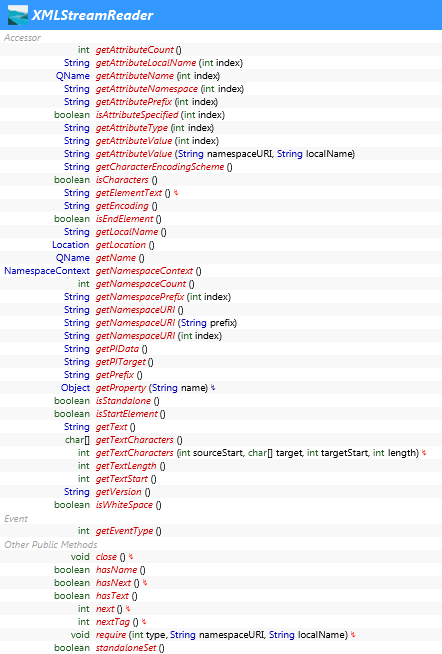Open getAttributeType method link
This screenshot has width=442, height=654.
point(132,128)
